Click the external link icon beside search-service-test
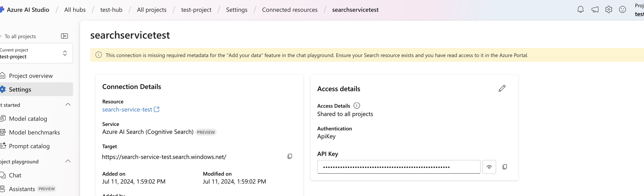644x196 pixels. tap(156, 109)
